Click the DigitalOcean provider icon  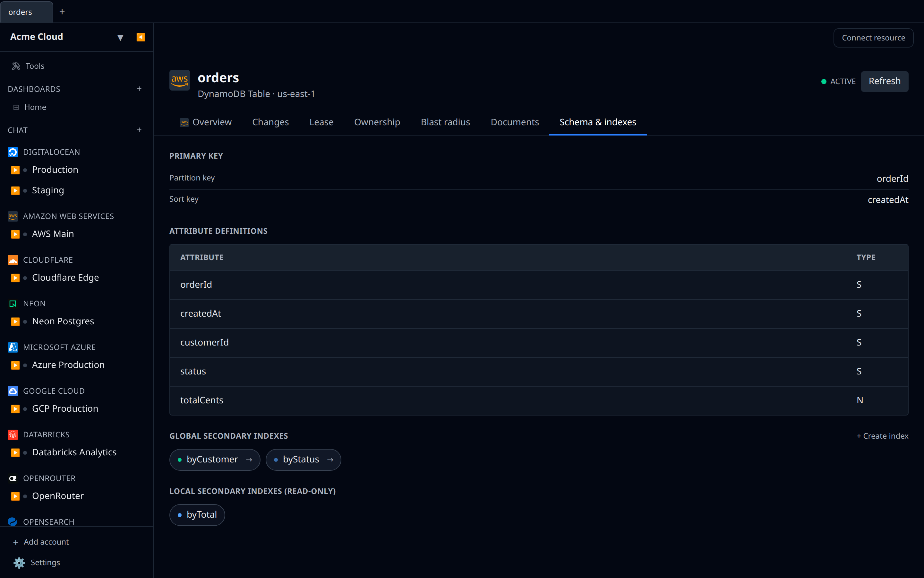(13, 152)
